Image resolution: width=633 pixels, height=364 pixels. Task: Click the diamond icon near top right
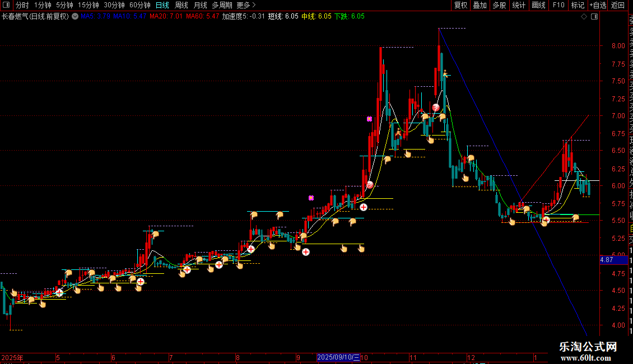tap(584, 17)
